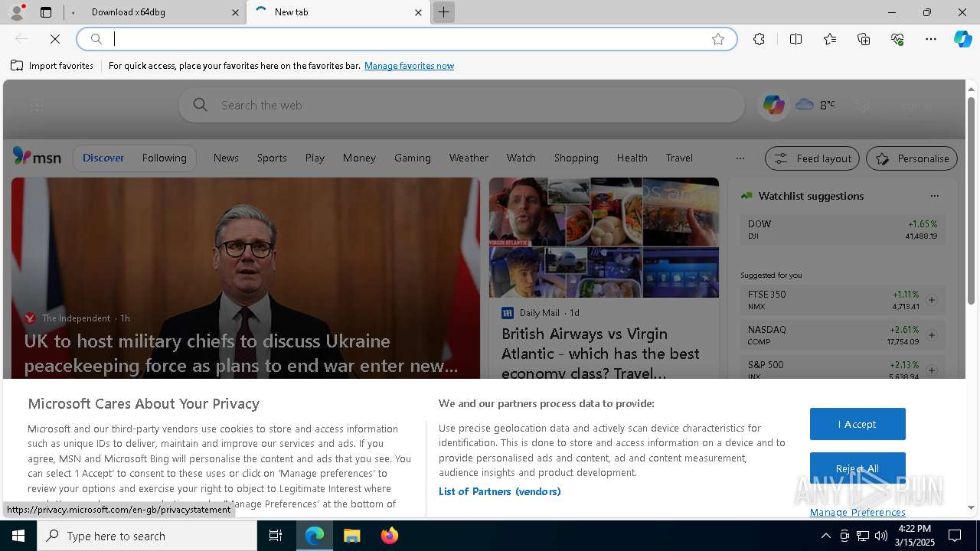Go to MSN home logo
980x551 pixels.
point(37,157)
